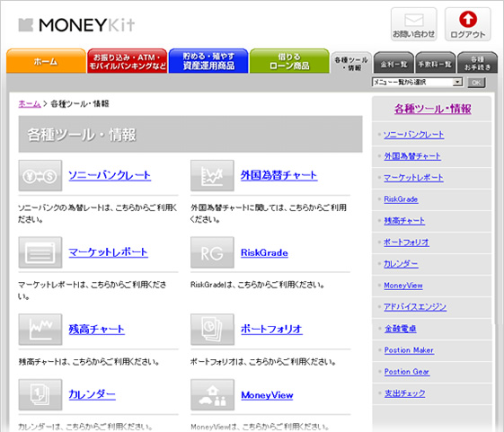Click the MoneyView house and car icon

pyautogui.click(x=212, y=394)
